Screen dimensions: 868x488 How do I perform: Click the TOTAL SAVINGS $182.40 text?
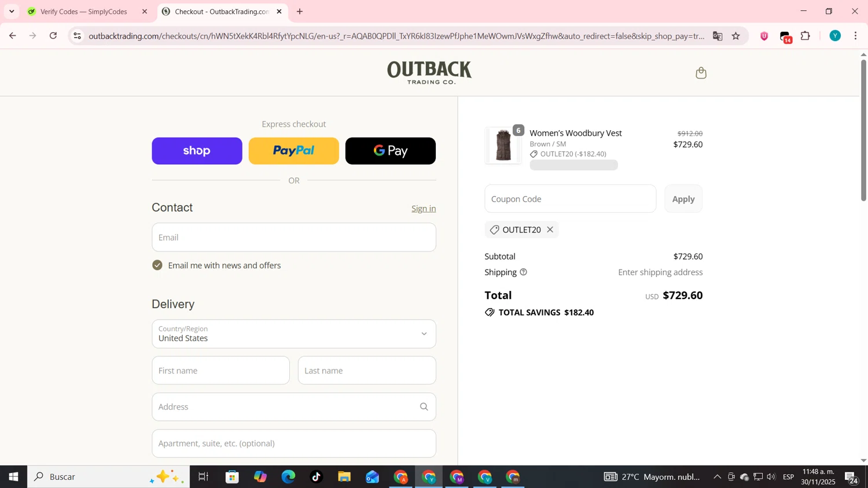coord(546,313)
